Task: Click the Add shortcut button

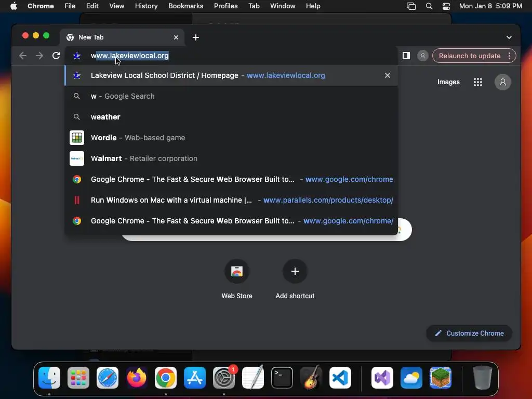Action: (x=295, y=280)
